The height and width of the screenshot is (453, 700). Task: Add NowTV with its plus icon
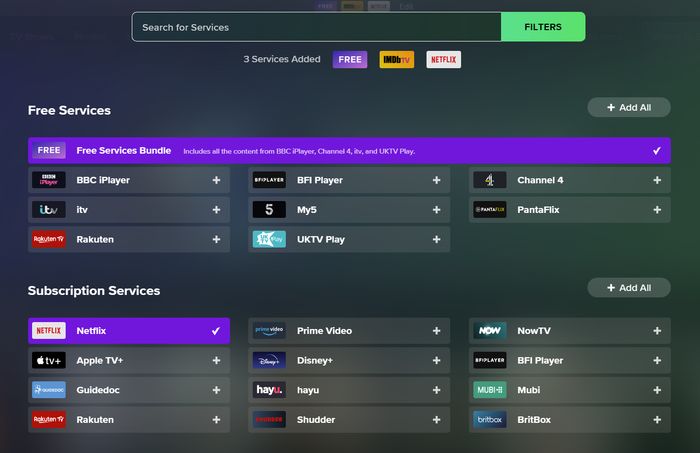pos(657,331)
